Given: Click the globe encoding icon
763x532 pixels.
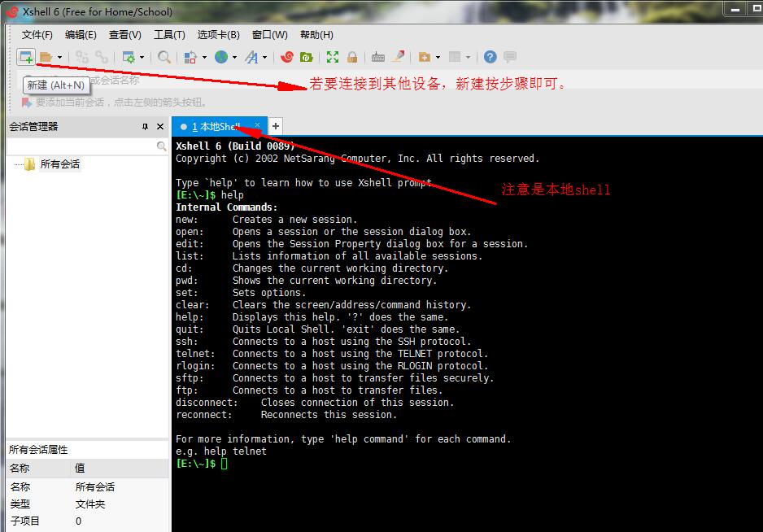Looking at the screenshot, I should click(221, 58).
